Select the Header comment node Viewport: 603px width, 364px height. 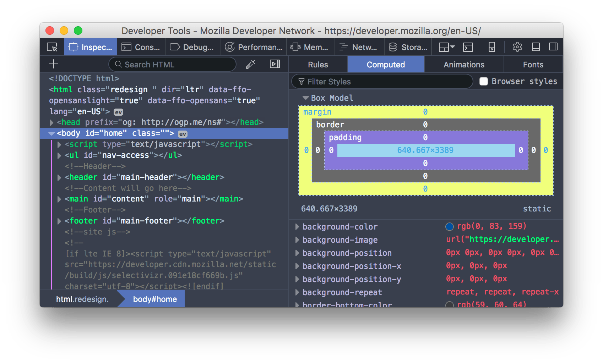pos(95,166)
